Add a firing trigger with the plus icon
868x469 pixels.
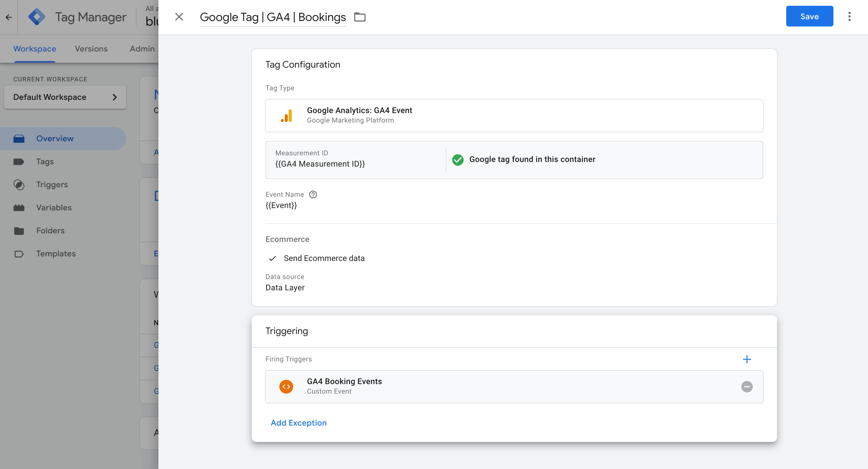pyautogui.click(x=747, y=359)
